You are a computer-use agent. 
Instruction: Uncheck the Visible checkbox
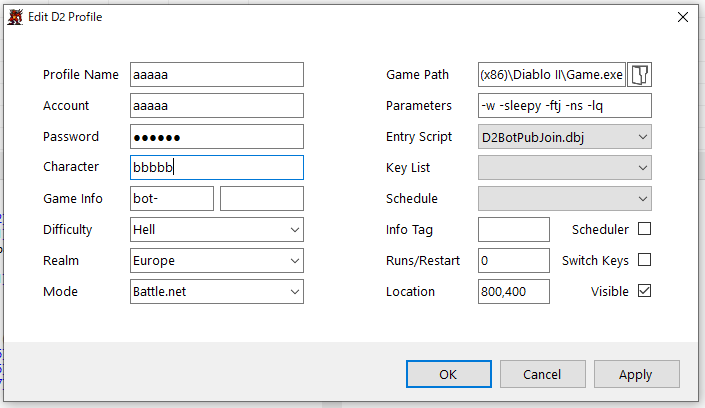click(x=644, y=291)
